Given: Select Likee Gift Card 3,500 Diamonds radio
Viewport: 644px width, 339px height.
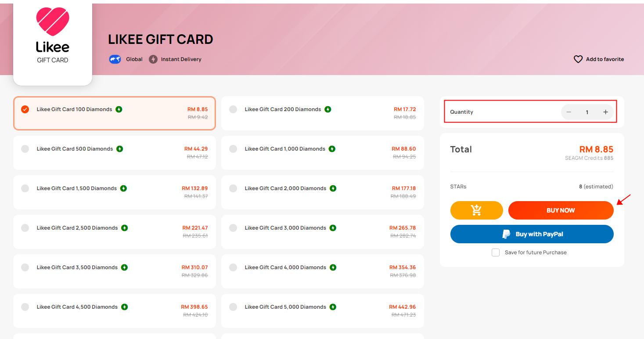Looking at the screenshot, I should click(x=25, y=267).
